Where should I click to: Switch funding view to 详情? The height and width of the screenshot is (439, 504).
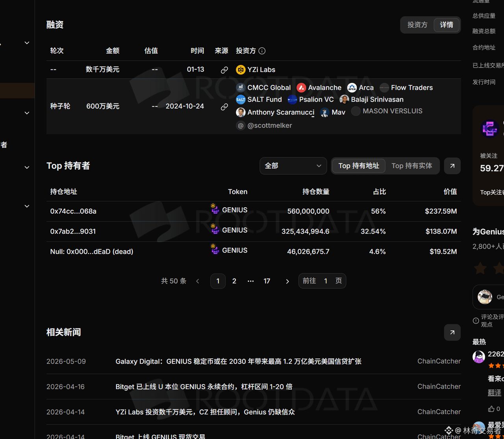pos(447,25)
